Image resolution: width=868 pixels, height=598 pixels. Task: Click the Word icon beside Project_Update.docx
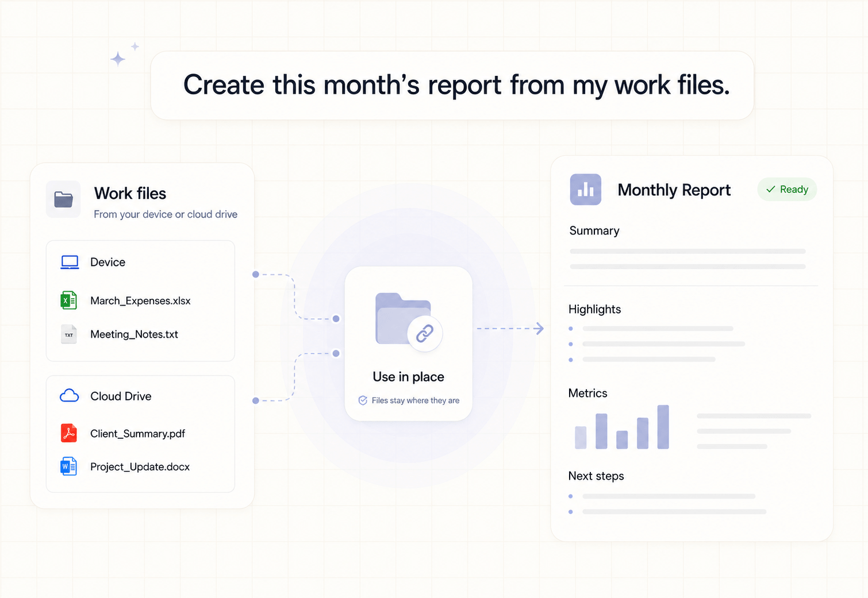point(68,466)
